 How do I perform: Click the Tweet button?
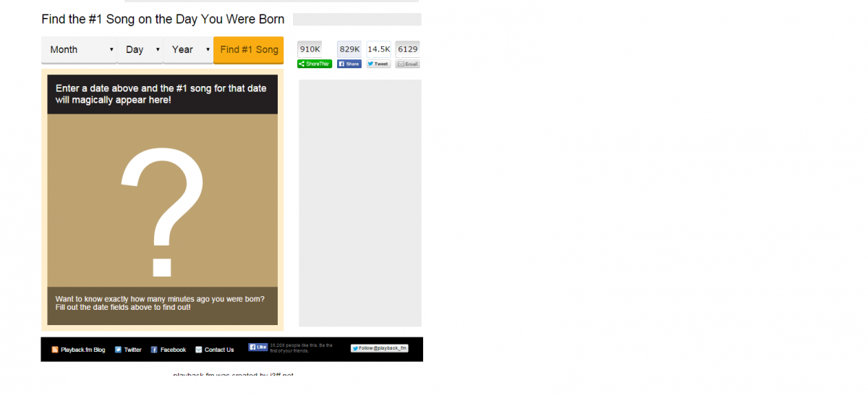click(378, 64)
